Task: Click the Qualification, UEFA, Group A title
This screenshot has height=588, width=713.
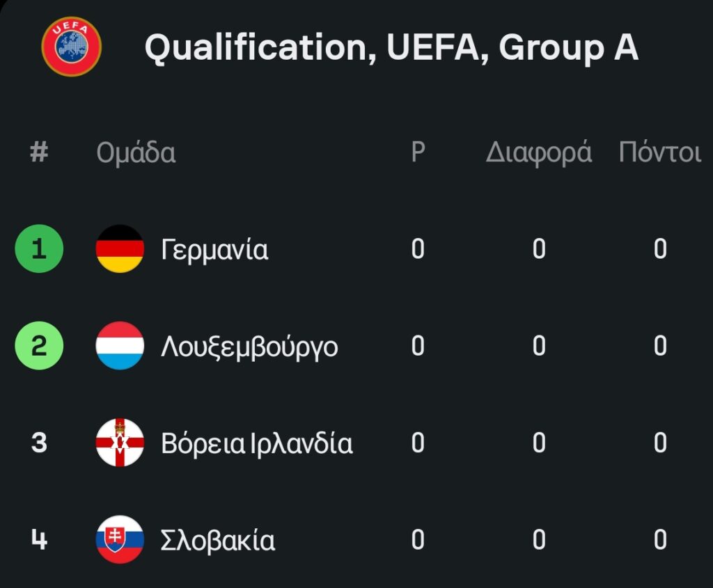Action: click(391, 48)
